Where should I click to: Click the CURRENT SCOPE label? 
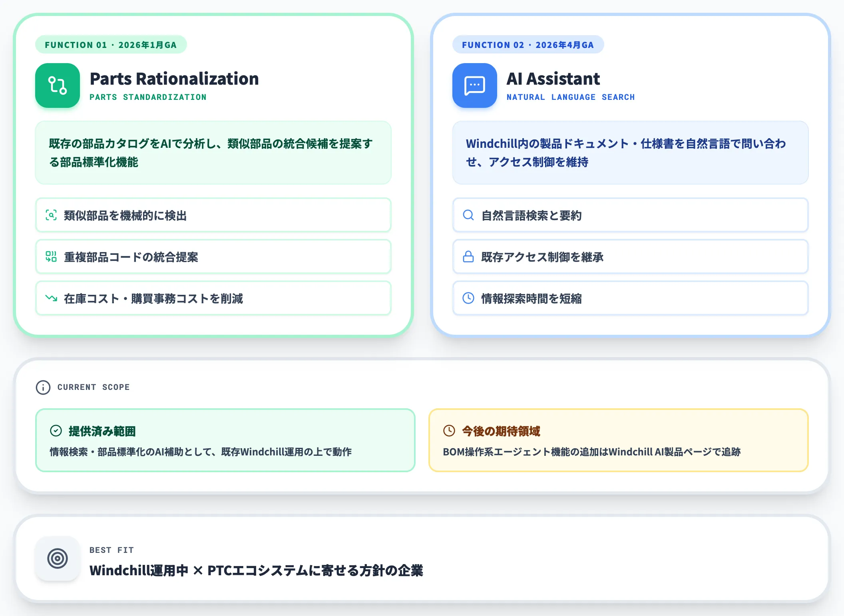point(94,387)
